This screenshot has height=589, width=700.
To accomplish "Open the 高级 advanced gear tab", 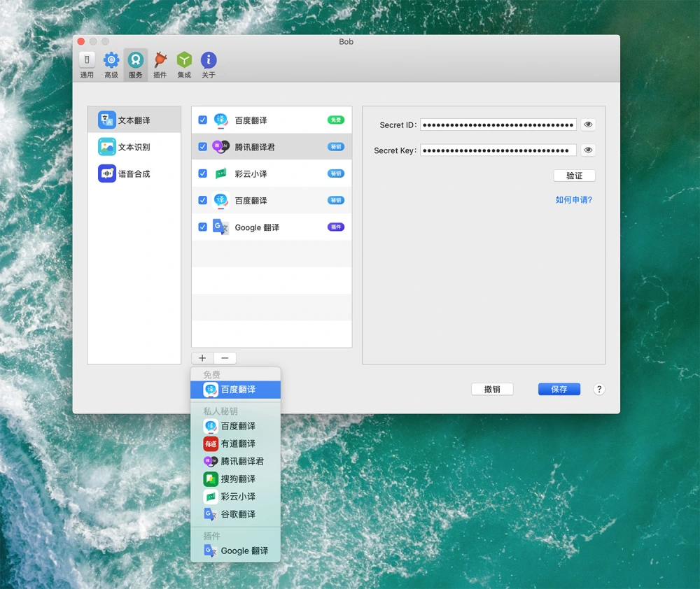I will 111,65.
